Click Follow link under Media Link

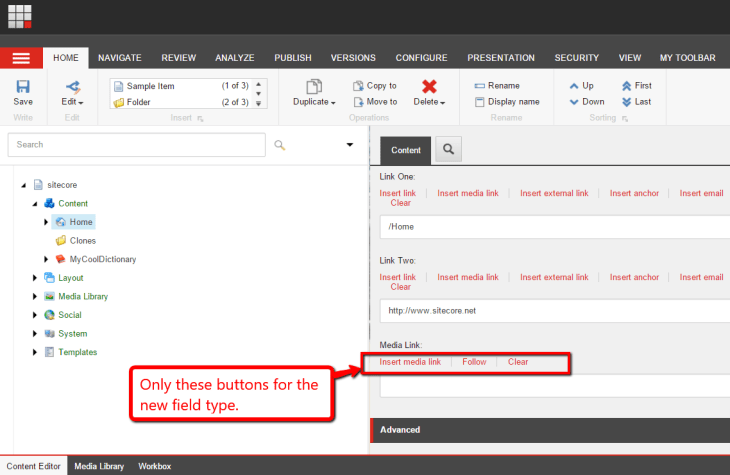coord(474,362)
